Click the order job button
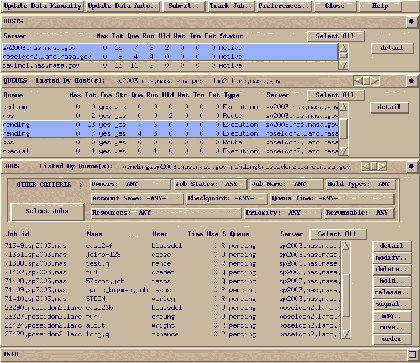Image resolution: width=420 pixels, height=363 pixels. pyautogui.click(x=392, y=339)
